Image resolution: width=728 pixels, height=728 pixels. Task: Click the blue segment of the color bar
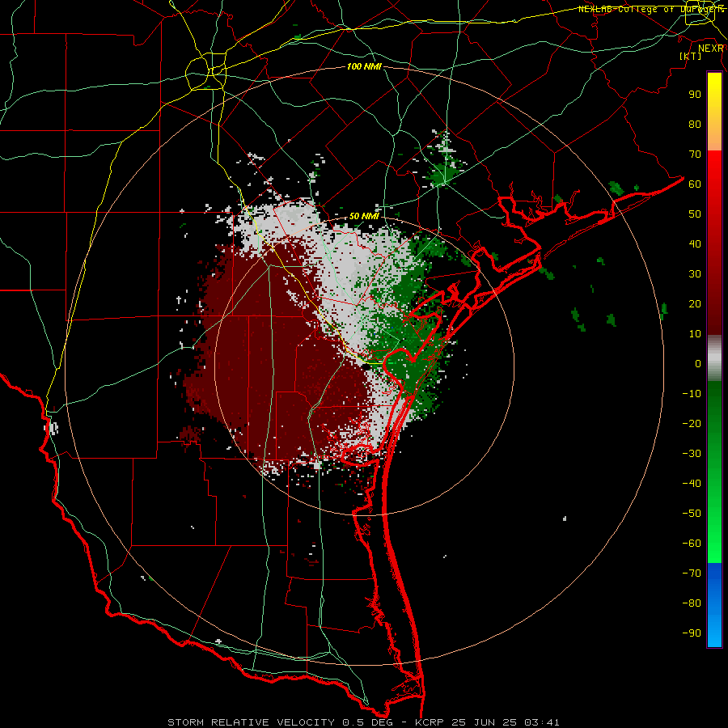point(714,605)
